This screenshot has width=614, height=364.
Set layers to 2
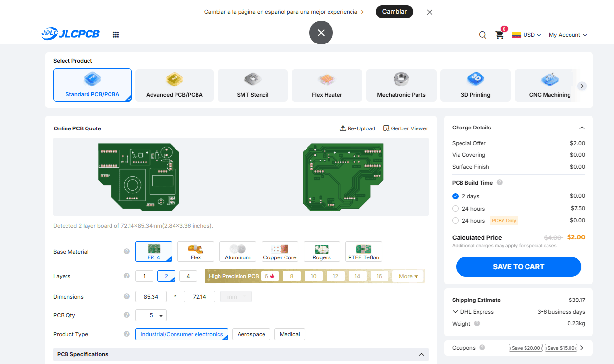pyautogui.click(x=166, y=276)
